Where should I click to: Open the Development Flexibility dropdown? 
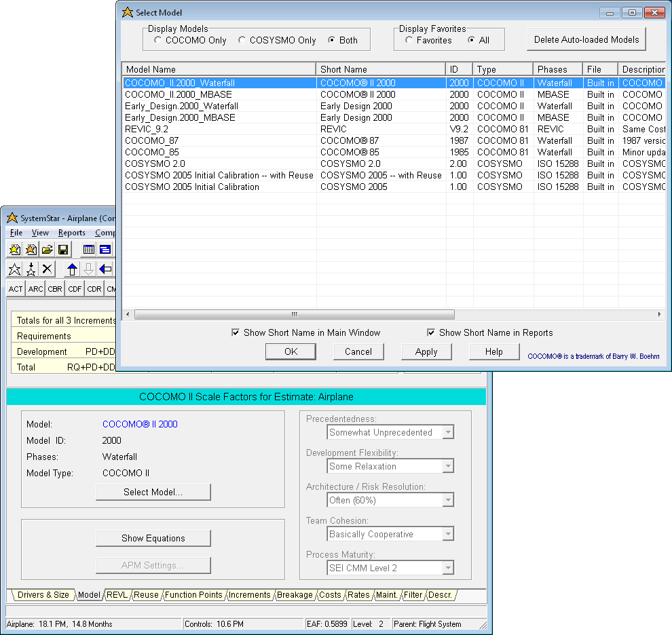click(x=448, y=466)
